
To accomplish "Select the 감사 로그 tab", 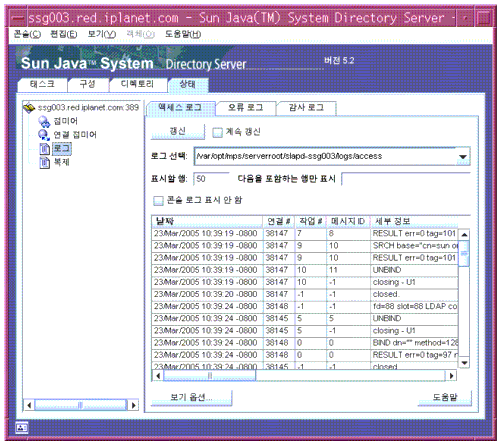I will 306,108.
